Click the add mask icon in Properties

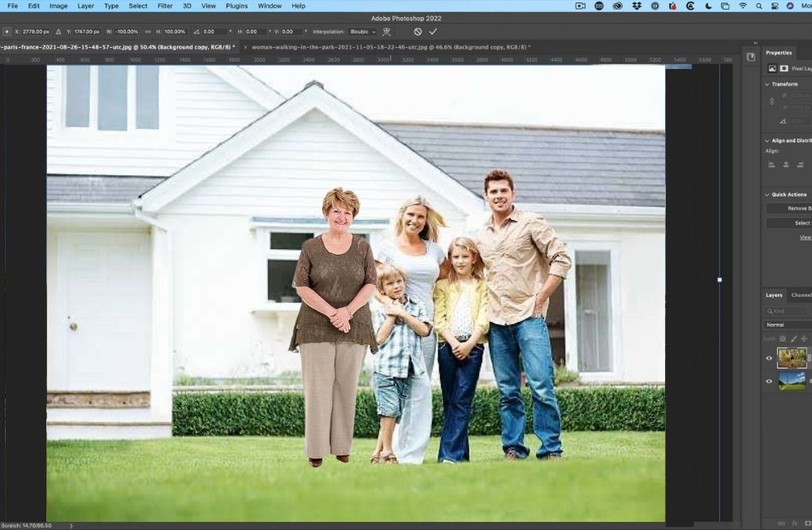point(784,68)
